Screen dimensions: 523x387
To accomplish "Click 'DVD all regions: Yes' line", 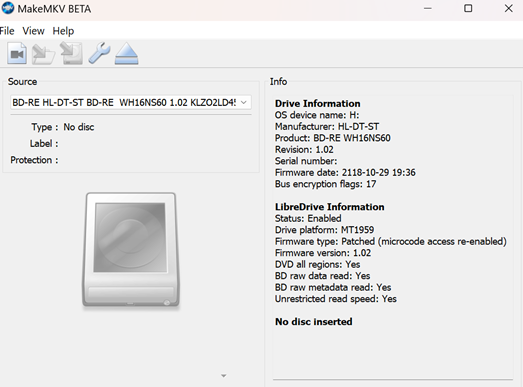I will (x=317, y=265).
